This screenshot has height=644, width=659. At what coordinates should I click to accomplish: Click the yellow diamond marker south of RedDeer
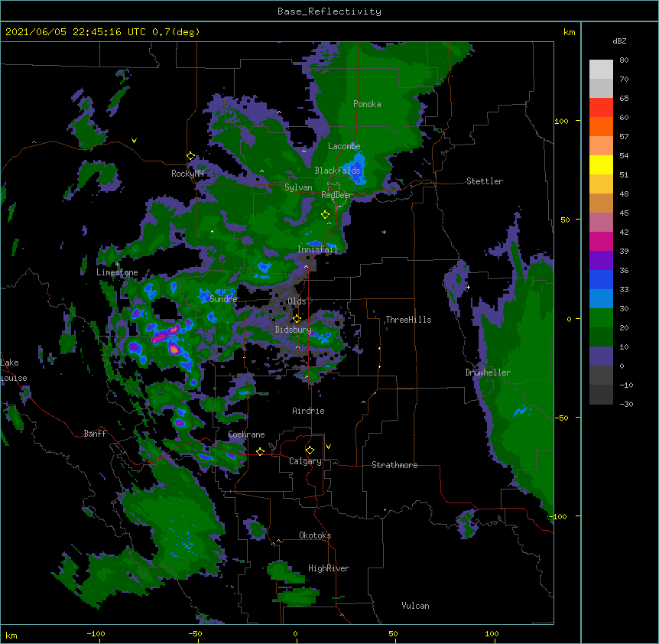[x=325, y=215]
